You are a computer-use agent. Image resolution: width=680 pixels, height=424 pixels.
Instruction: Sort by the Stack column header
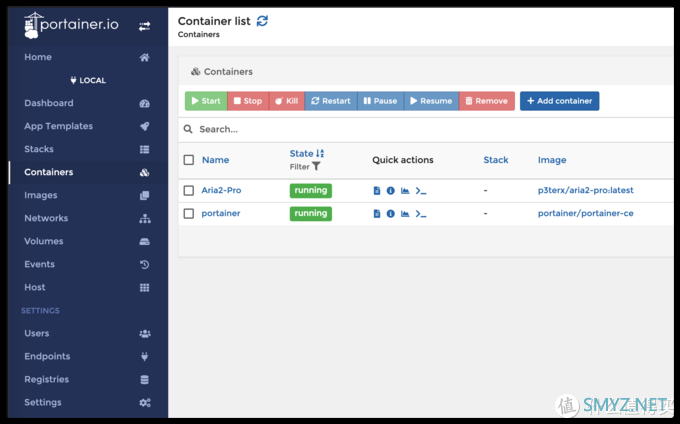point(496,160)
